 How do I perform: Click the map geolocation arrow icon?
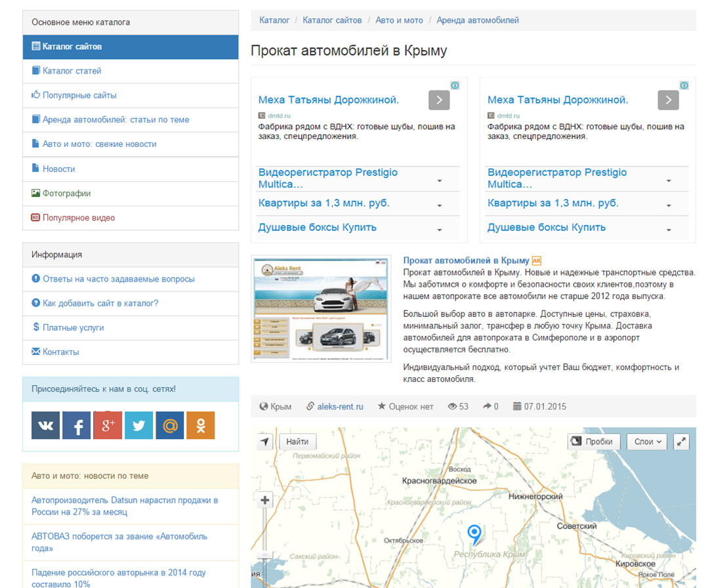[264, 442]
